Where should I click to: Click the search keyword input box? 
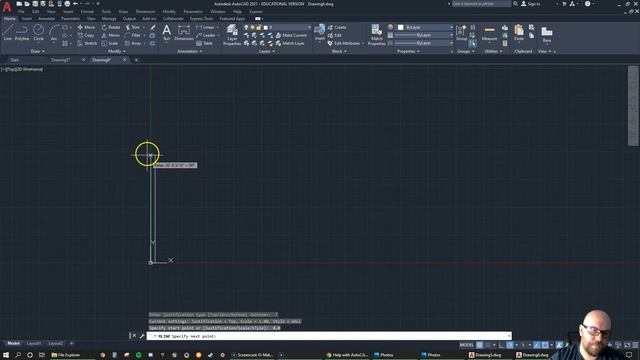pos(481,4)
